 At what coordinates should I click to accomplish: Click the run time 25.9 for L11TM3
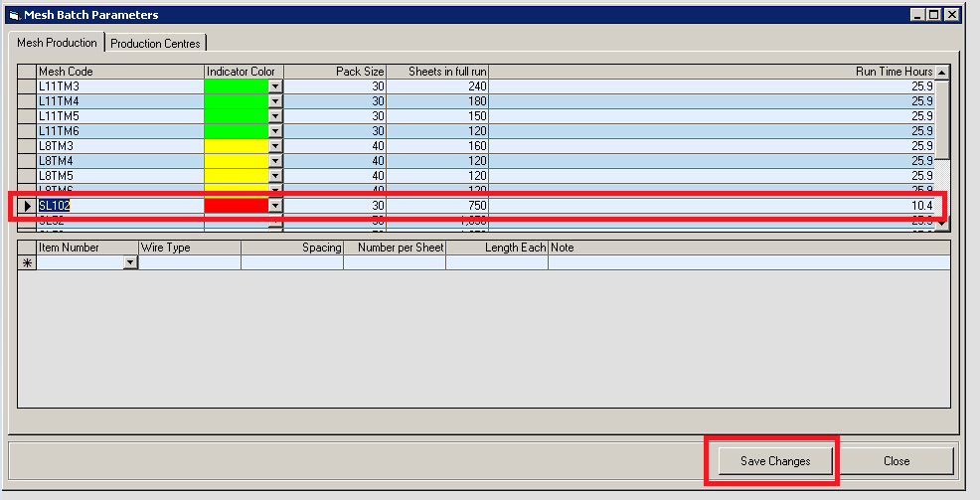[712, 86]
